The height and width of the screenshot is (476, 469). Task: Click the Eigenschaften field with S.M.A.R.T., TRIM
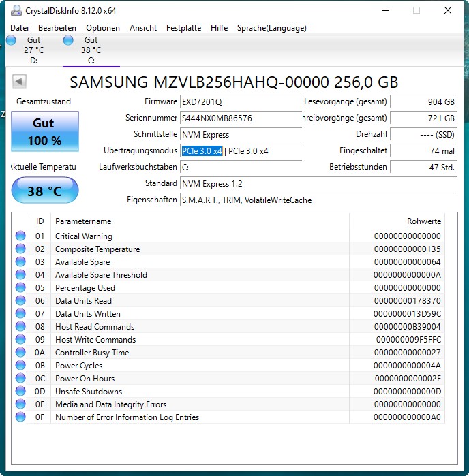318,200
